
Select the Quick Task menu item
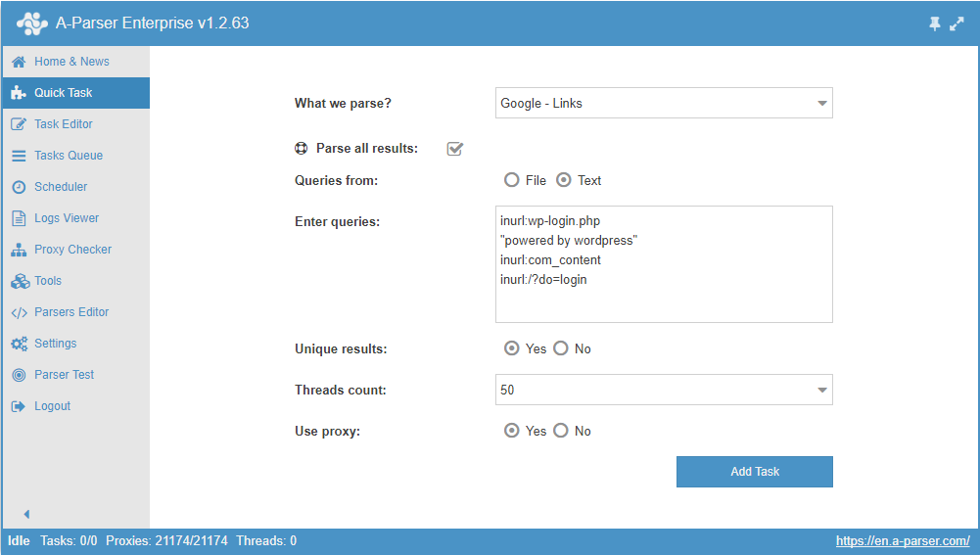click(x=75, y=93)
